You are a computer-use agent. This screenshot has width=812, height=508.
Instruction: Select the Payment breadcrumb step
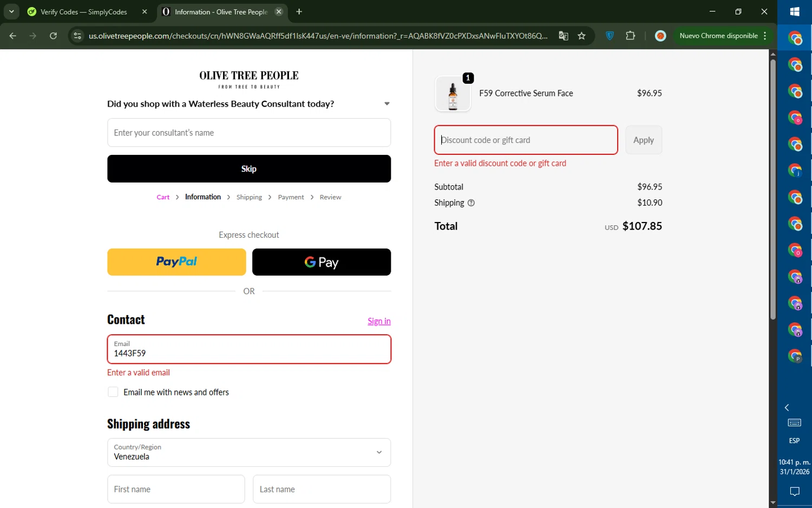click(x=291, y=197)
